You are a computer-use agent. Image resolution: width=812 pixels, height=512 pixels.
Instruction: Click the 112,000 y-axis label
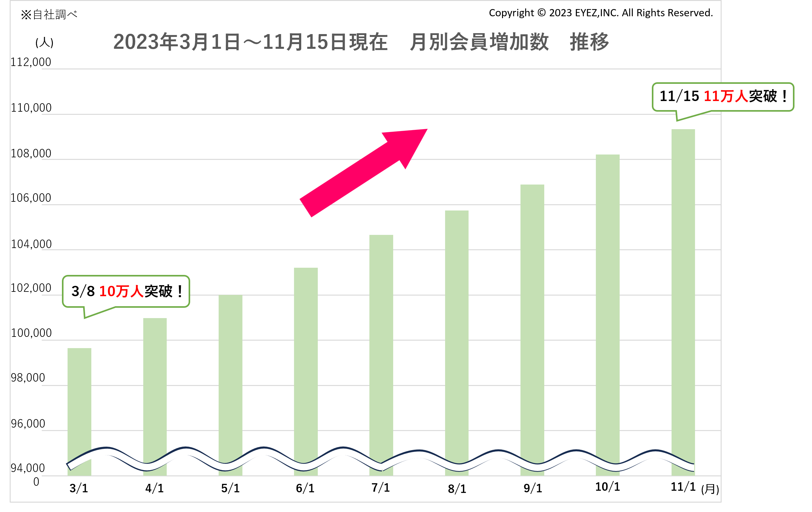pos(31,62)
